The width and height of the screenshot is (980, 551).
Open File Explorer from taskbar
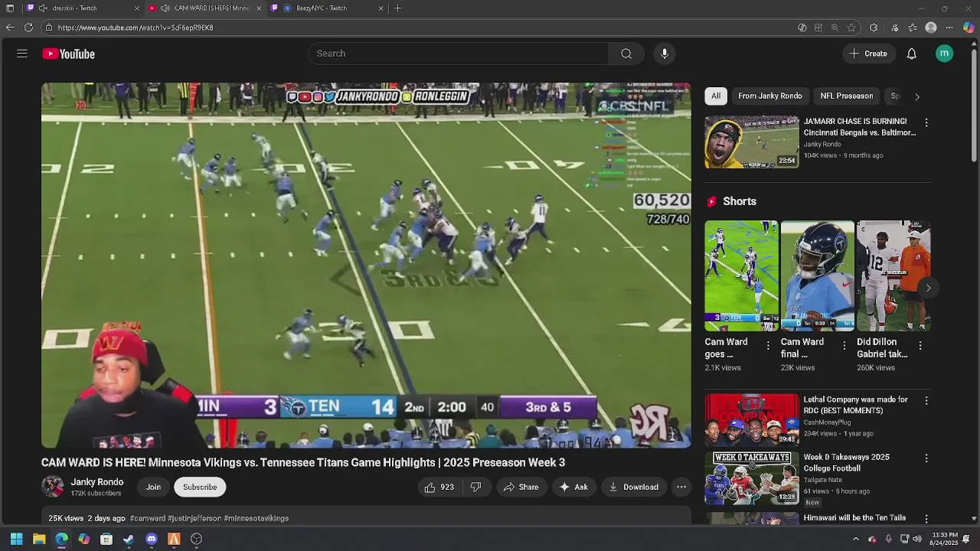click(39, 539)
